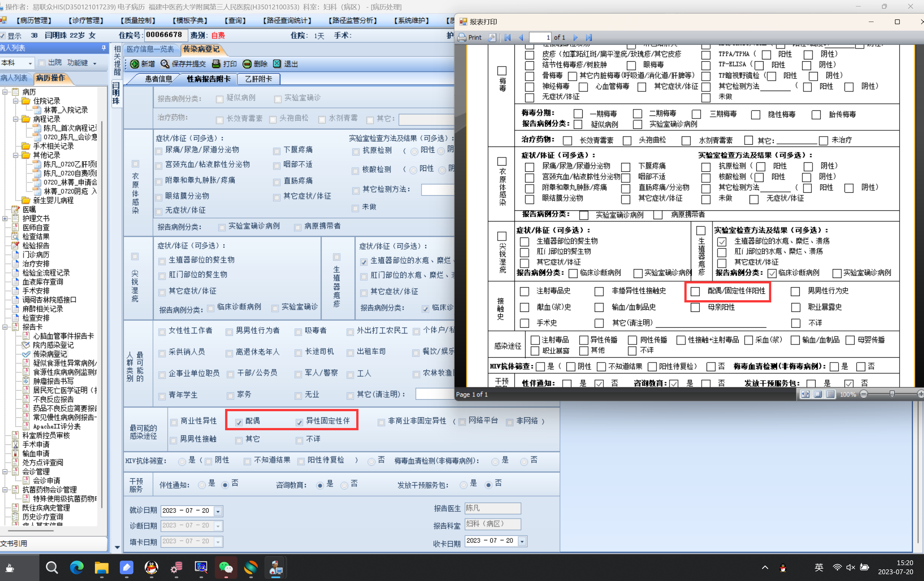Image resolution: width=924 pixels, height=581 pixels.
Task: Switch to the 乙肝附卡 tab
Action: click(258, 79)
